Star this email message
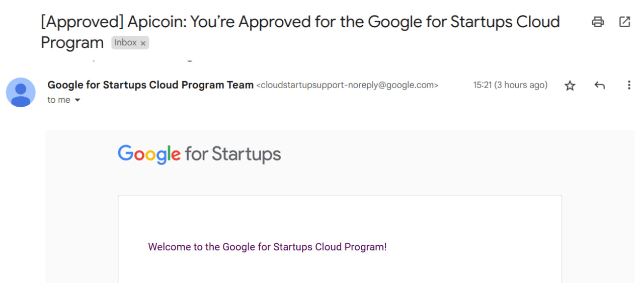Viewport: 644px width, 283px height. (x=570, y=86)
